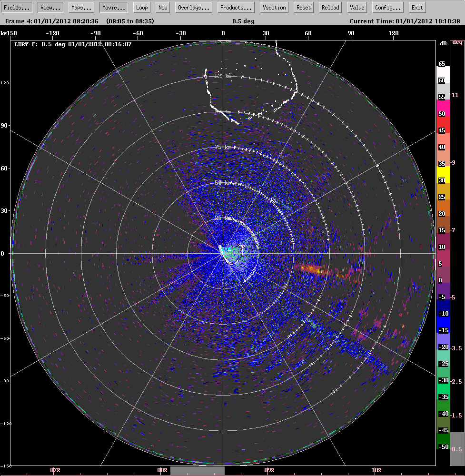Screen dimensions: 465x476
Task: Open the View... menu
Action: tap(50, 8)
